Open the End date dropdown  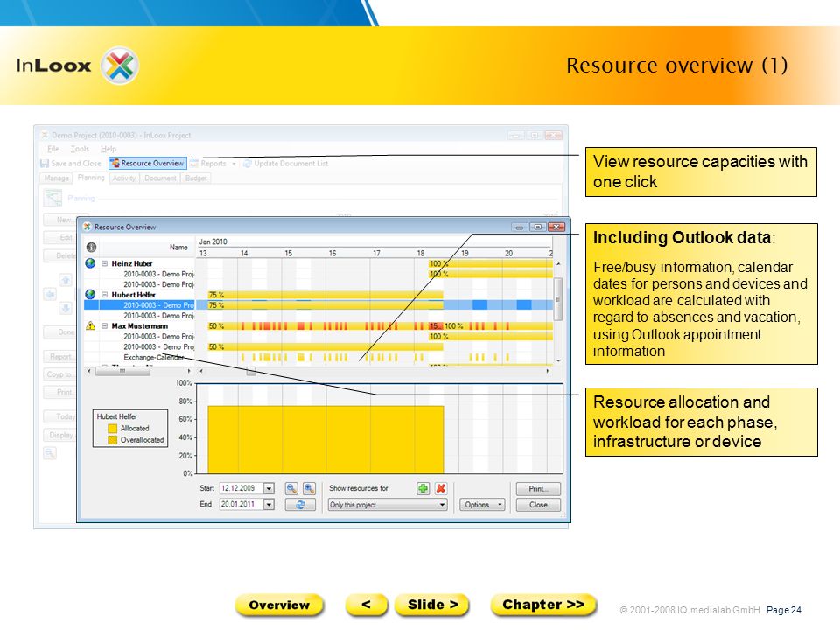(269, 505)
